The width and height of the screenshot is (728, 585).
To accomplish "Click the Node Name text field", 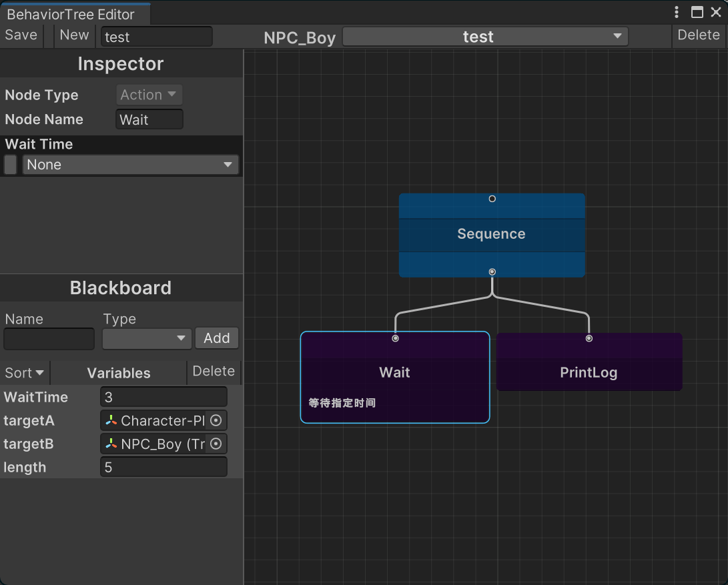I will [149, 120].
